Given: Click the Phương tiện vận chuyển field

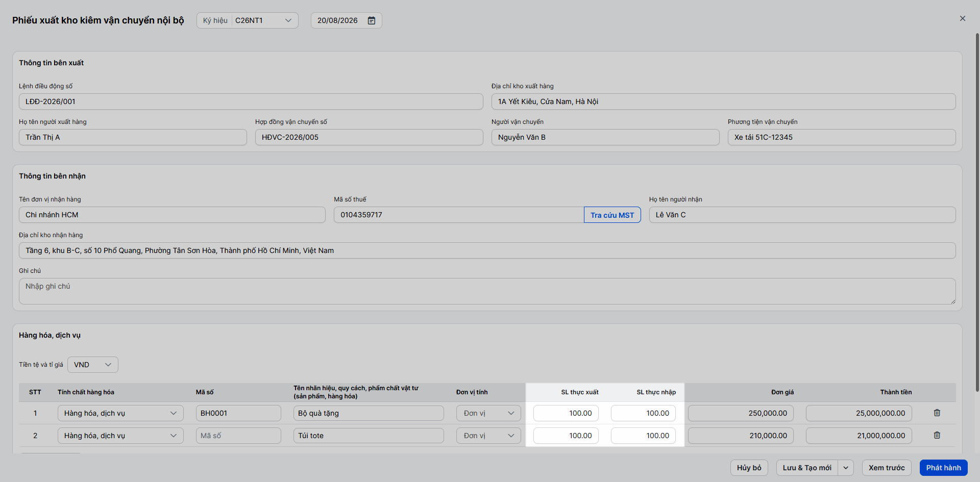Looking at the screenshot, I should [842, 137].
